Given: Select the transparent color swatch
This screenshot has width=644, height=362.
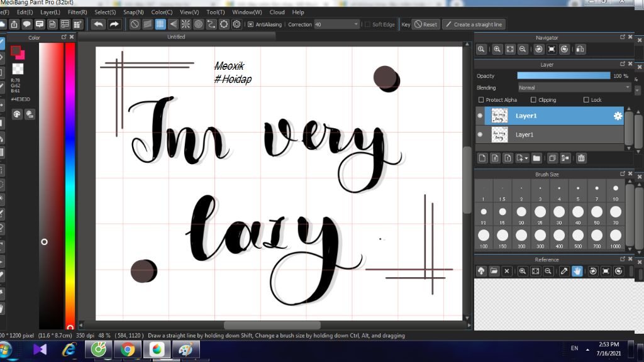Looking at the screenshot, I should click(x=18, y=69).
